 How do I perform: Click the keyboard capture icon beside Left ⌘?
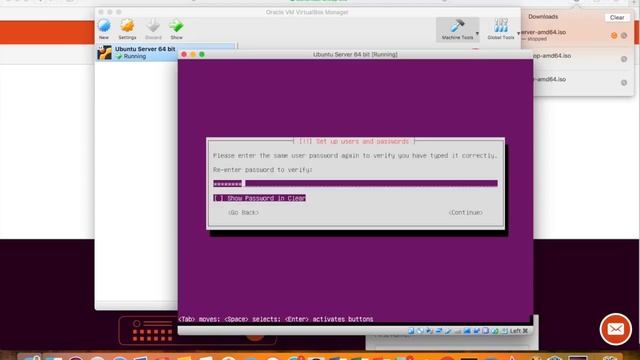[x=504, y=331]
